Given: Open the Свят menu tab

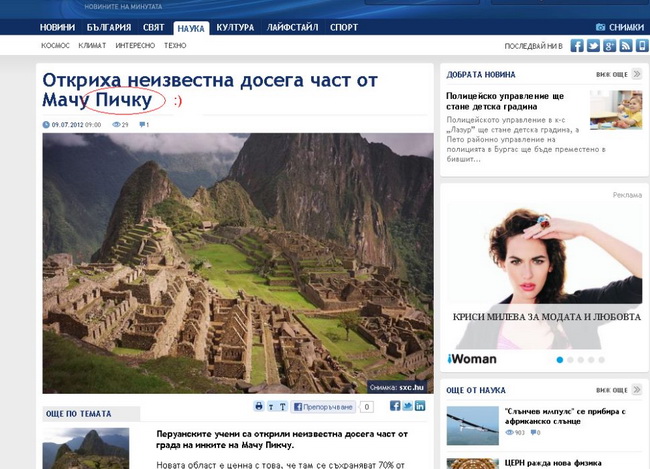Looking at the screenshot, I should coord(153,27).
